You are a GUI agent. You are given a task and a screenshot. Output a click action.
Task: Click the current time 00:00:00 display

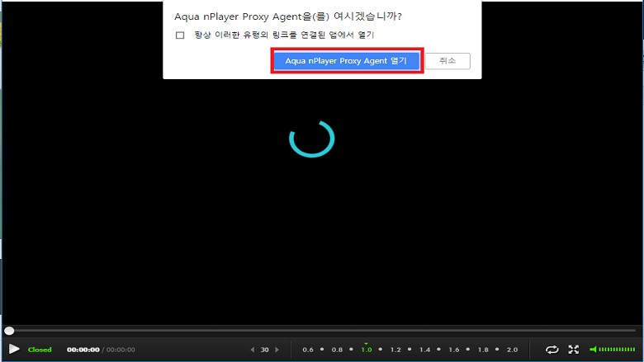(x=83, y=350)
